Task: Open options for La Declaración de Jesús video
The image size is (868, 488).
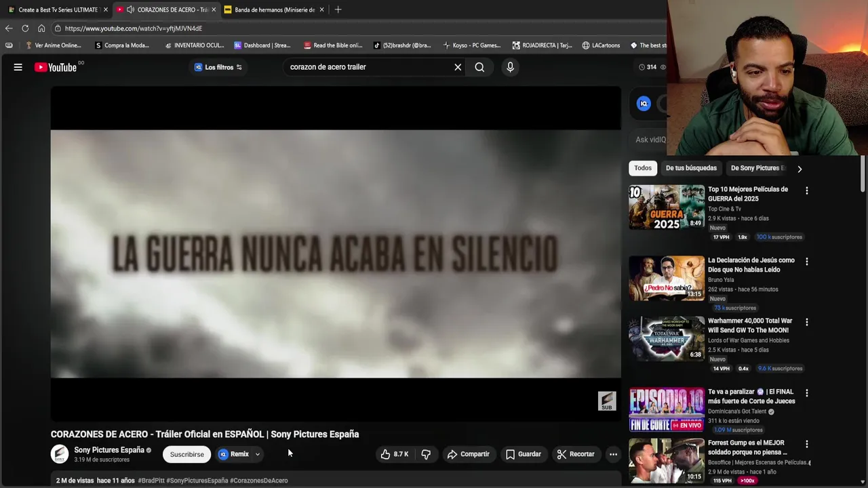Action: (806, 262)
